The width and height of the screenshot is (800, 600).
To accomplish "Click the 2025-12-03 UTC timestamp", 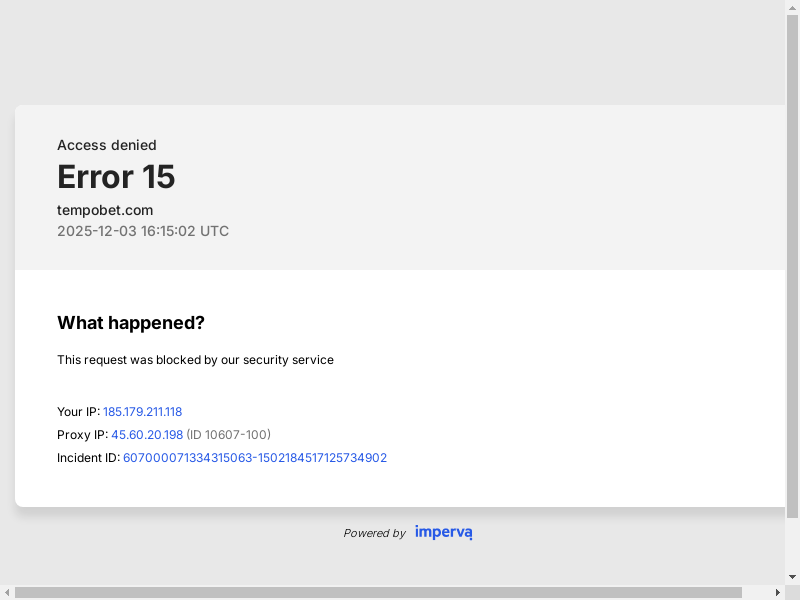I will tap(143, 231).
